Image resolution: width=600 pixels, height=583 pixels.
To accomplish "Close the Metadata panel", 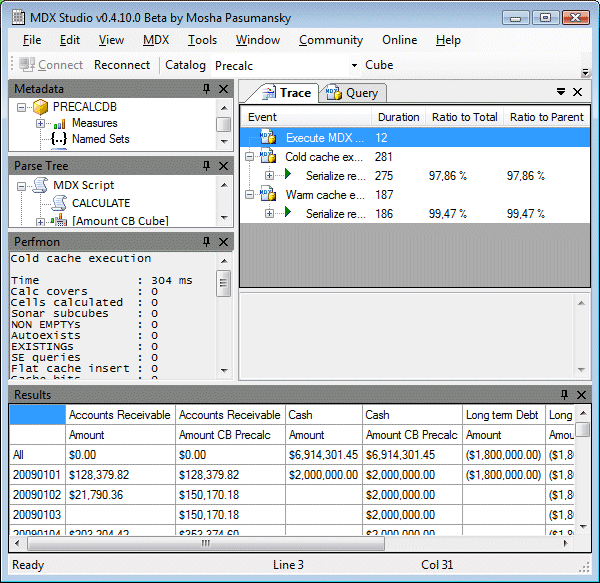I will [x=223, y=89].
